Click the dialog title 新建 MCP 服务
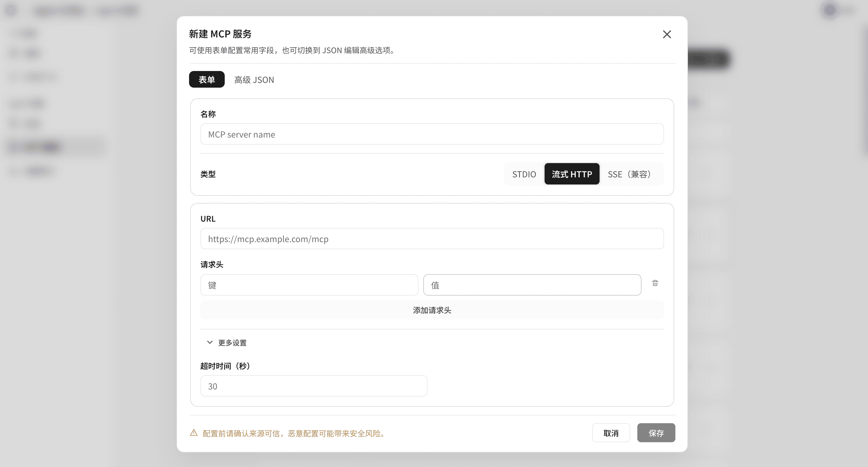The width and height of the screenshot is (868, 467). pyautogui.click(x=220, y=34)
